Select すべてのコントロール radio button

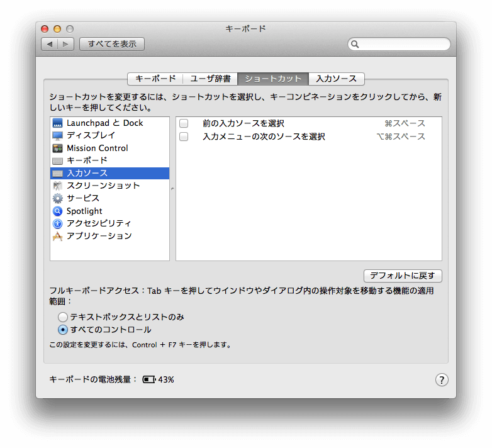(63, 330)
